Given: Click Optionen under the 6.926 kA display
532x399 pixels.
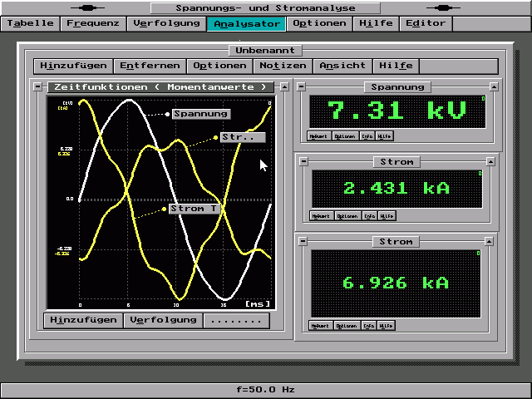Looking at the screenshot, I should [x=345, y=326].
